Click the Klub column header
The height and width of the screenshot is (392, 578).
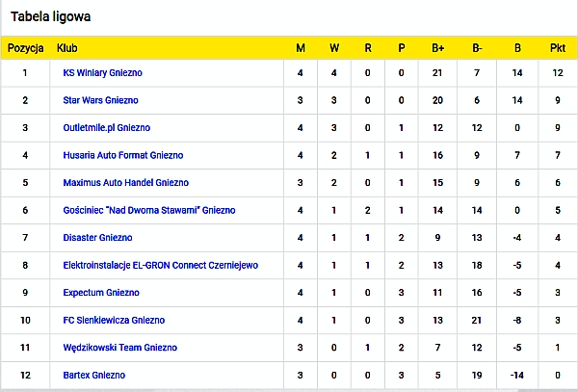click(x=67, y=48)
